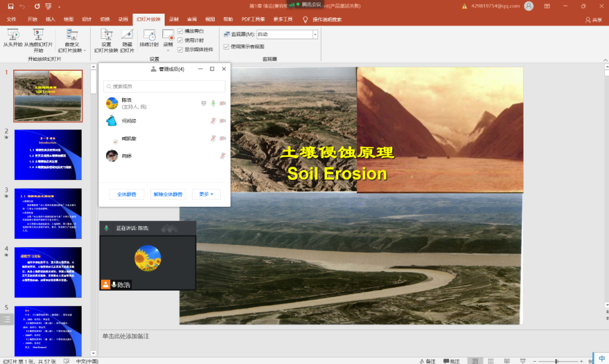Click the 解除全体静音 unmute all button
The image size is (609, 364).
click(168, 194)
